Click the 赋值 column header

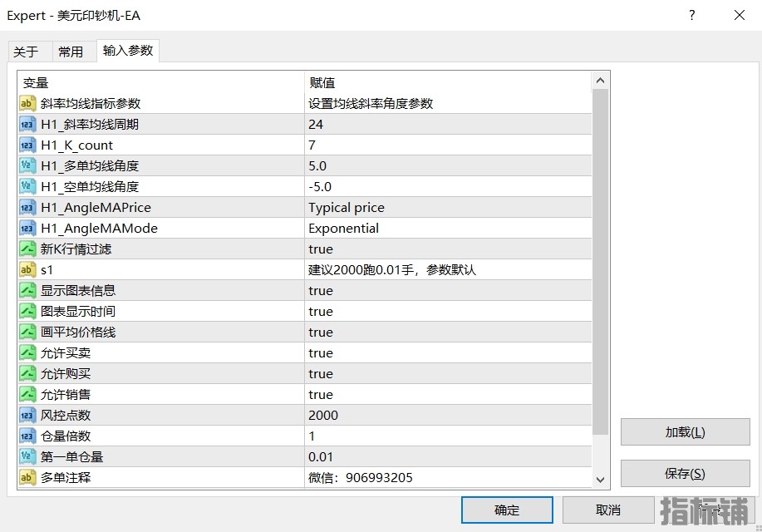pyautogui.click(x=448, y=82)
